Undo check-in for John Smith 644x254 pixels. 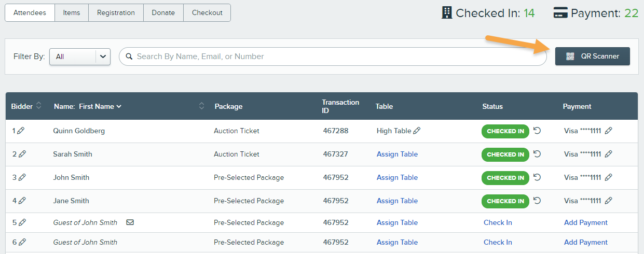click(x=537, y=177)
